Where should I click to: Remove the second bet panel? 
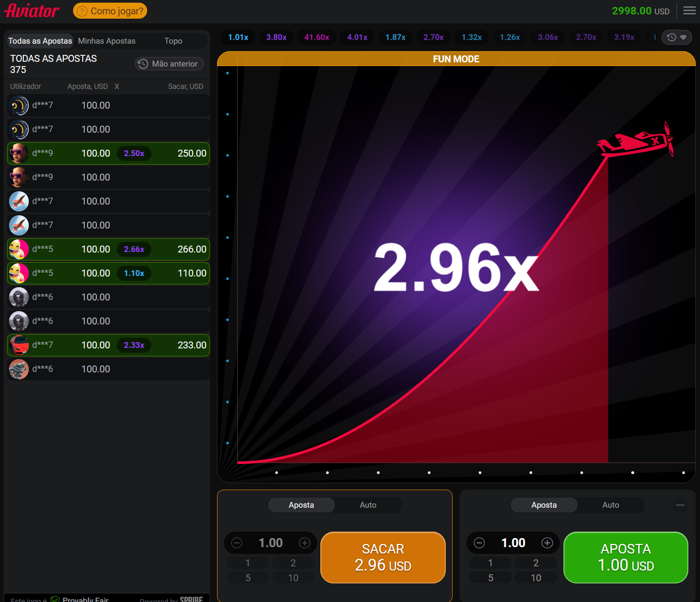[x=680, y=505]
